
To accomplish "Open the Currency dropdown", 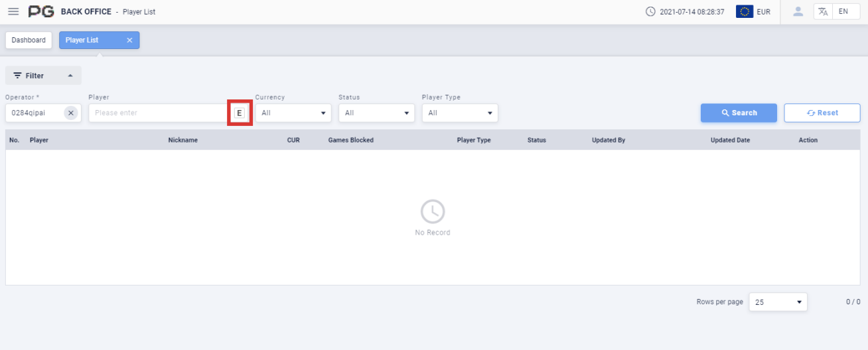I will (293, 113).
